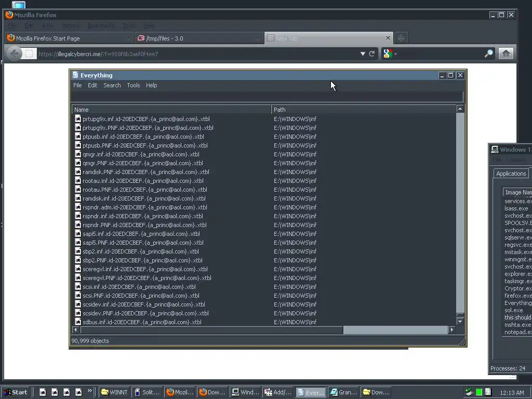The image size is (532, 399).
Task: Click the Firefox back navigation arrow
Action: [14, 54]
